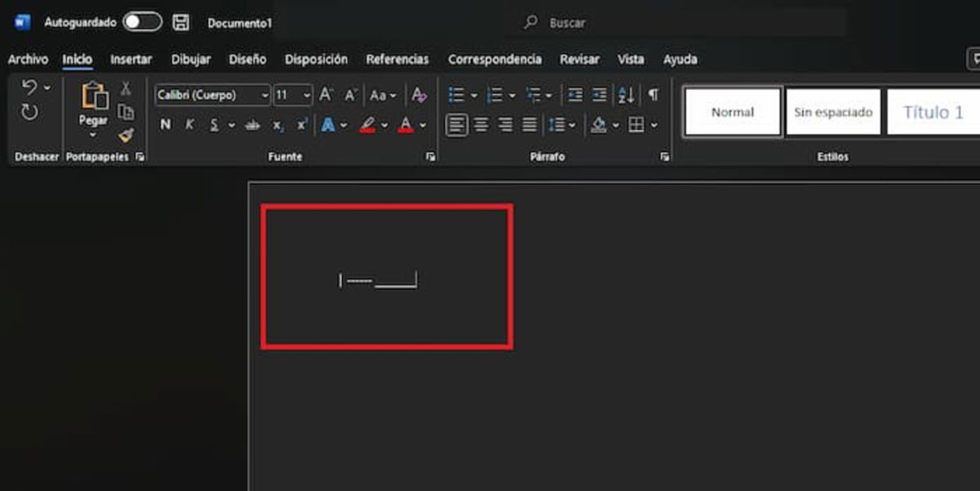Viewport: 980px width, 491px height.
Task: Open the font color picker
Action: pyautogui.click(x=407, y=124)
